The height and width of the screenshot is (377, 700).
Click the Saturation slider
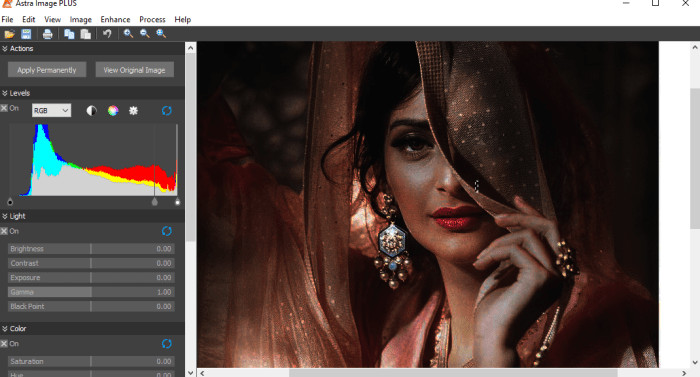pos(91,361)
